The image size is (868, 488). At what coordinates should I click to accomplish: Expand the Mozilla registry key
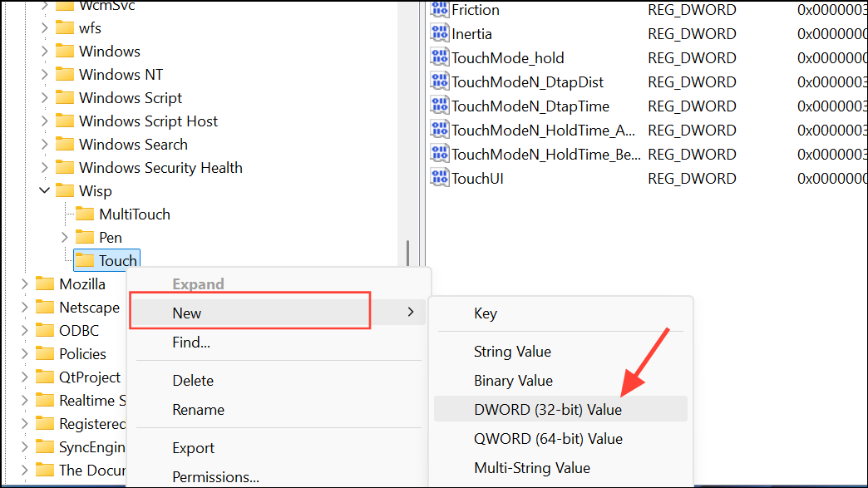tap(23, 284)
